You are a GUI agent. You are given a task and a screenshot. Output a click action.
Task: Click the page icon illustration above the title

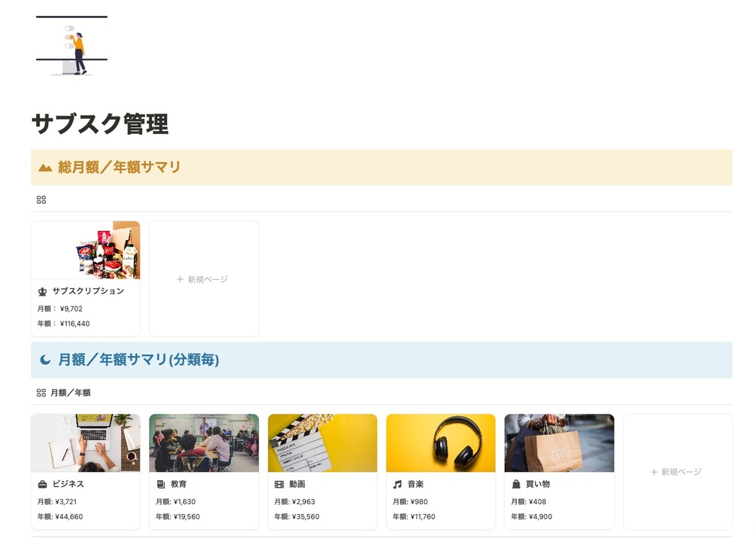72,45
